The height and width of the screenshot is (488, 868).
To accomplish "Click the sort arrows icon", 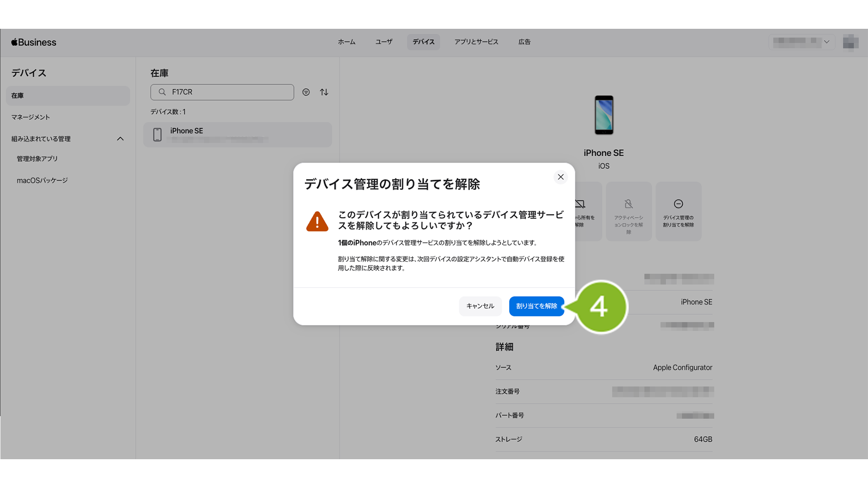I will tap(324, 92).
